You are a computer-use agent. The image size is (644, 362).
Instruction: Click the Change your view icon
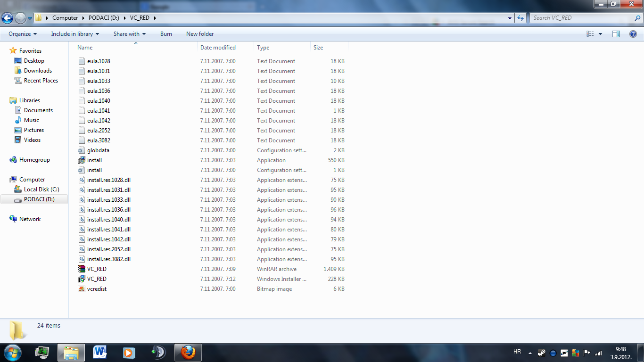pyautogui.click(x=590, y=34)
